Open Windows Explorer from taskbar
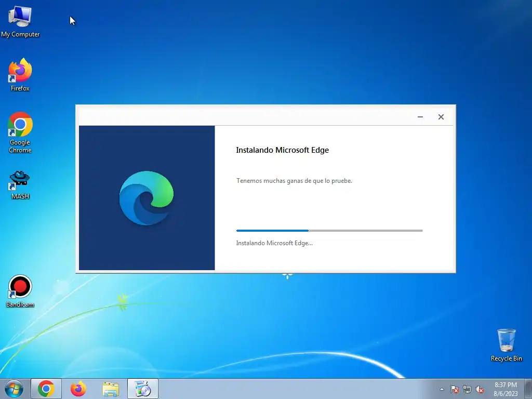The width and height of the screenshot is (532, 399). click(x=111, y=389)
